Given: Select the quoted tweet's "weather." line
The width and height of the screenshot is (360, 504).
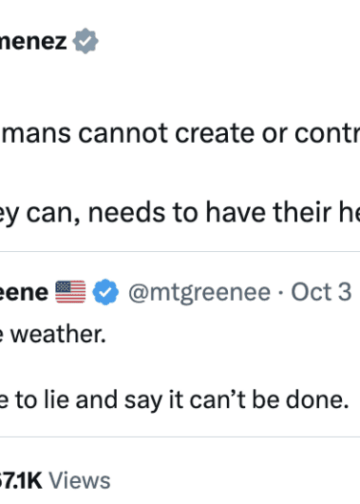Looking at the screenshot, I should pos(53,334).
